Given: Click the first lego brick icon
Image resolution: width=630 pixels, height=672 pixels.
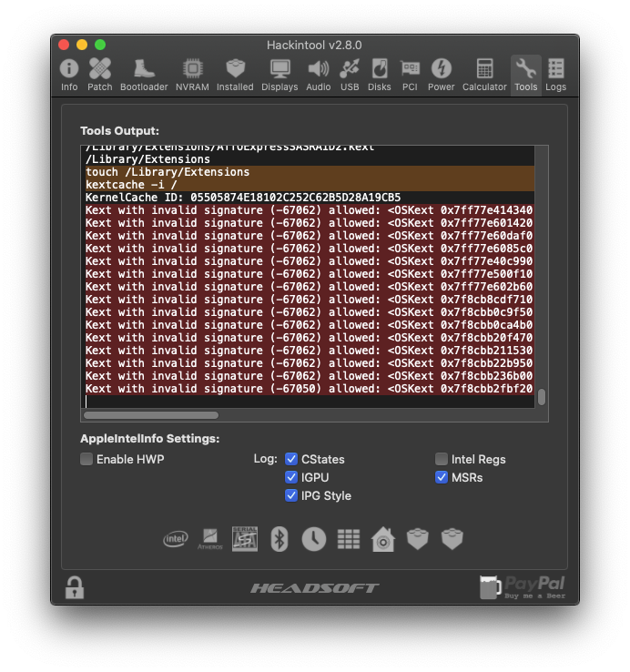Looking at the screenshot, I should pos(418,539).
